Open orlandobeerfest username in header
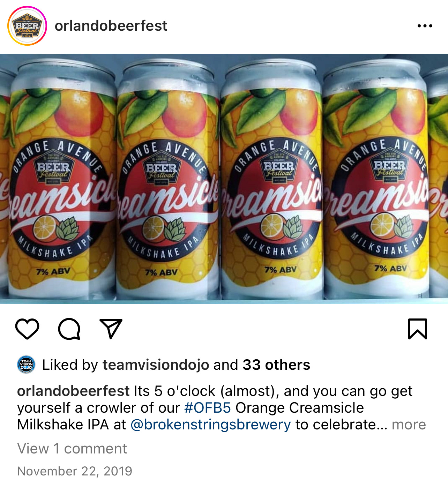 click(x=111, y=26)
